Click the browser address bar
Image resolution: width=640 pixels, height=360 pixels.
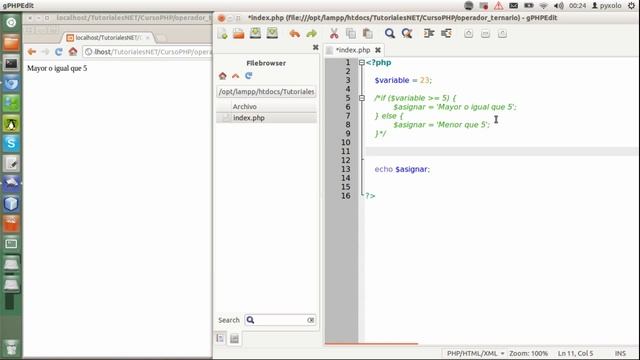147,52
